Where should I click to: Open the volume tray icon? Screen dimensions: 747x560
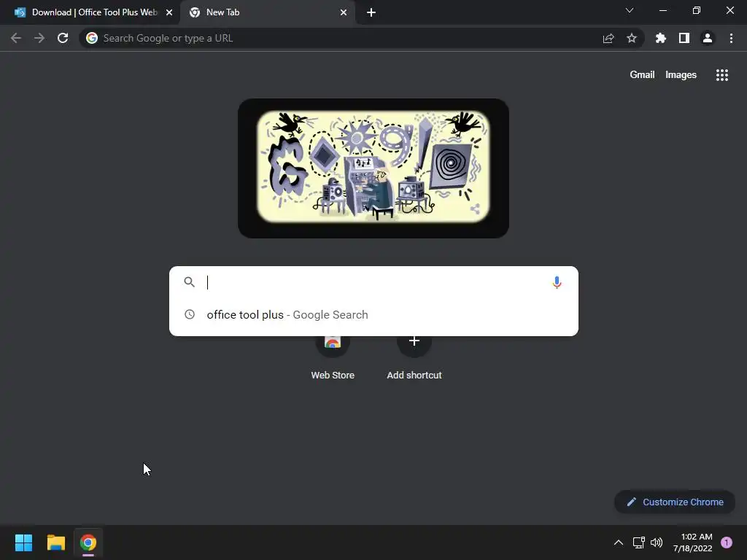pyautogui.click(x=657, y=542)
